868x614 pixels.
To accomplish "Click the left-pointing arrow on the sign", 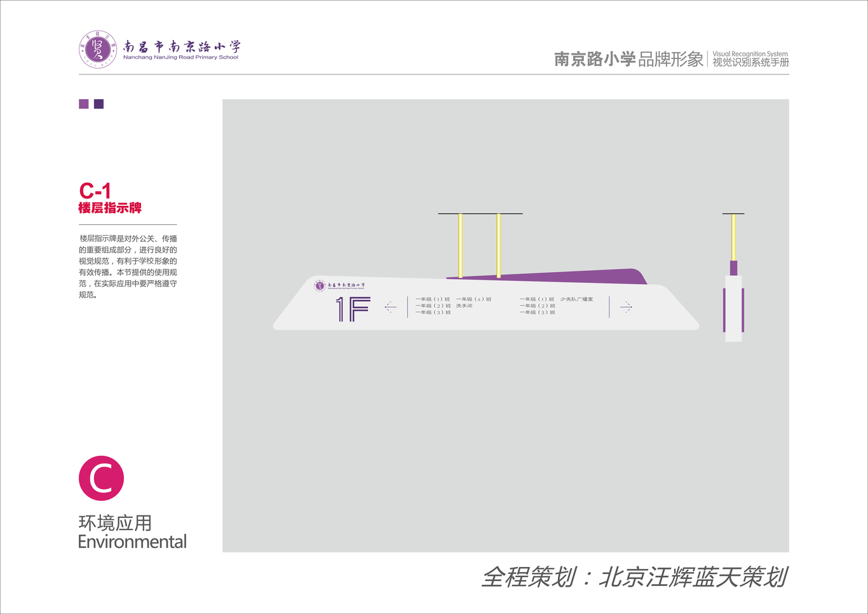I will [390, 307].
